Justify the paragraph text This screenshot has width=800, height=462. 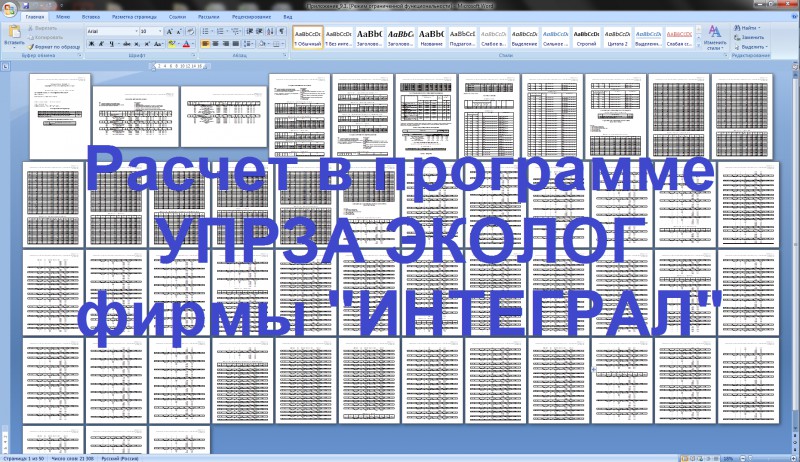pyautogui.click(x=235, y=44)
